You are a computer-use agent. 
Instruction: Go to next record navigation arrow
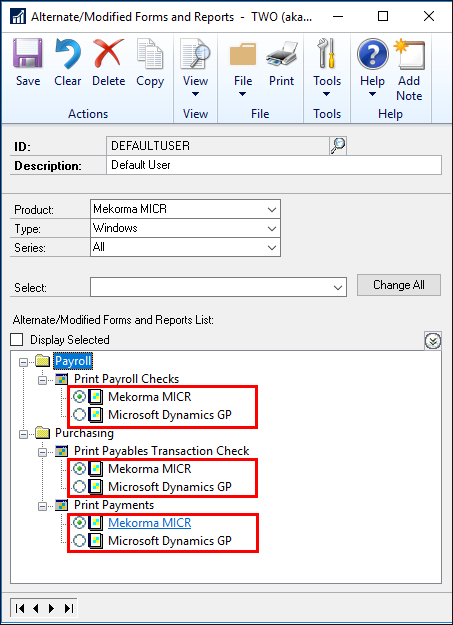[51, 608]
